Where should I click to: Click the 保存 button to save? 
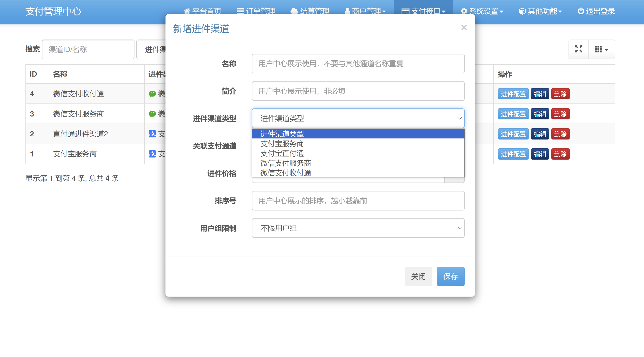(450, 276)
